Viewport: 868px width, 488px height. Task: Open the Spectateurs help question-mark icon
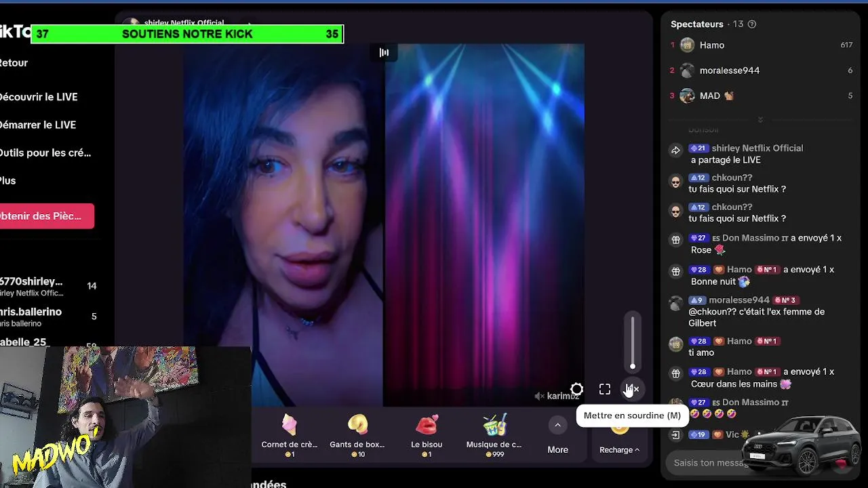click(751, 24)
